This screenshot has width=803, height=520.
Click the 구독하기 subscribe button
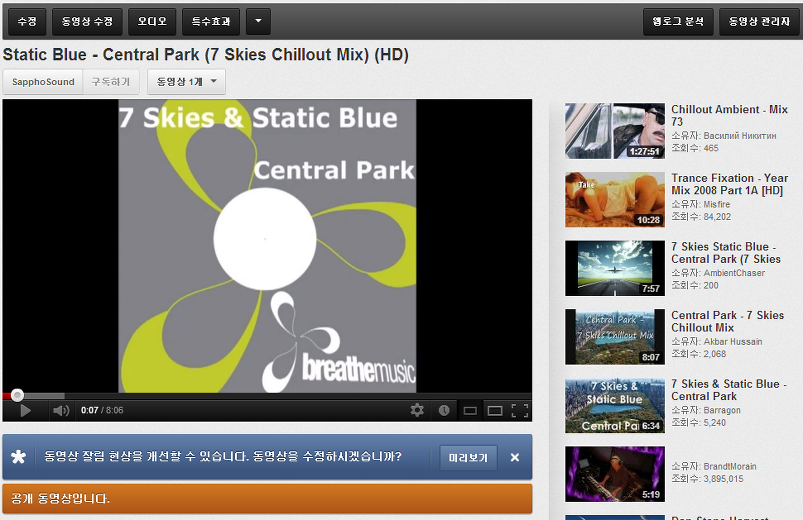(111, 82)
